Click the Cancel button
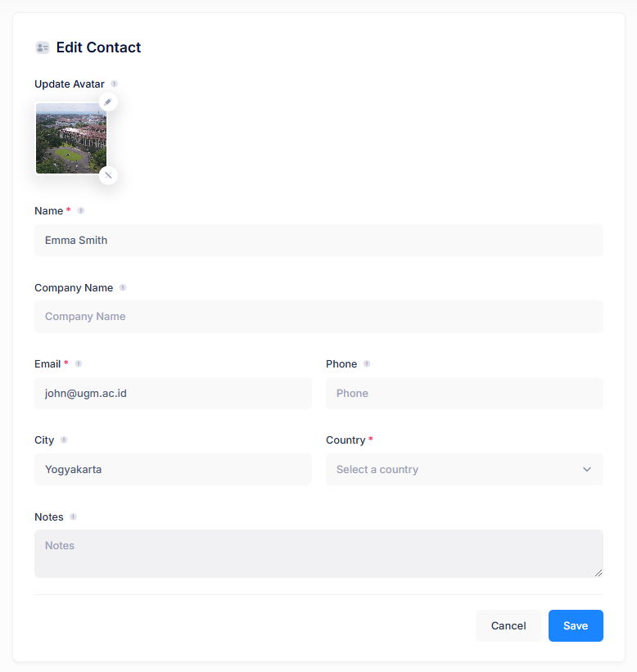The image size is (637, 672). [508, 625]
